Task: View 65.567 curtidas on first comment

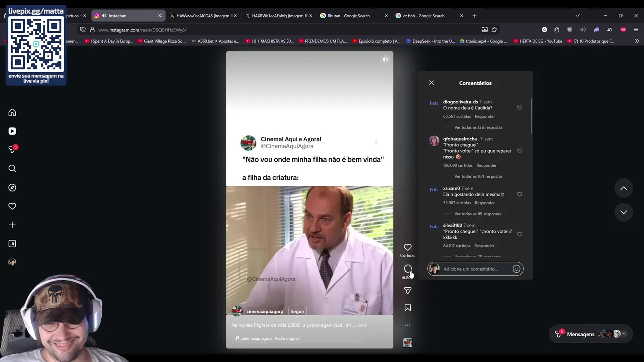Action: coord(457,116)
